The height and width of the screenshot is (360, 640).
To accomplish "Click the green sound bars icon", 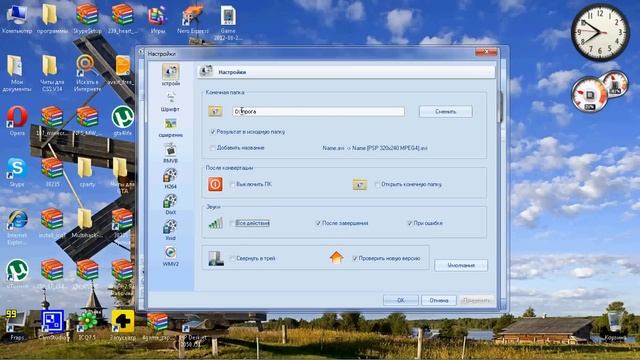I will coord(216,223).
